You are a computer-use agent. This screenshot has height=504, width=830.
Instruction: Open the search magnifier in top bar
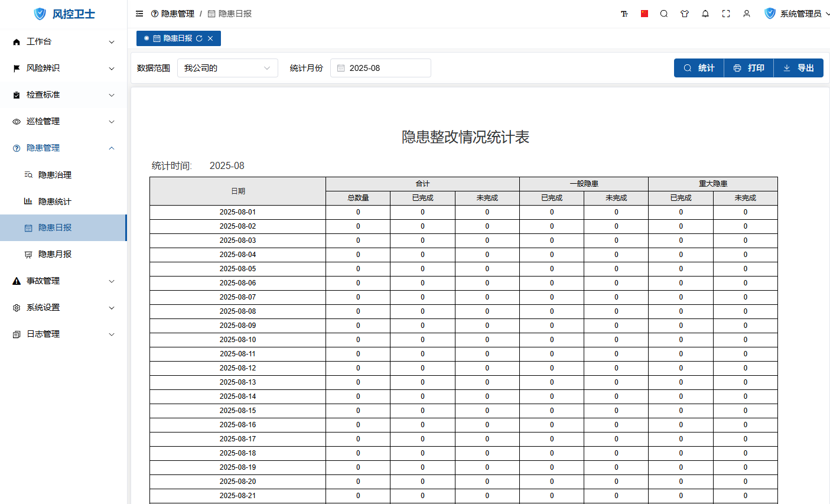click(x=664, y=14)
